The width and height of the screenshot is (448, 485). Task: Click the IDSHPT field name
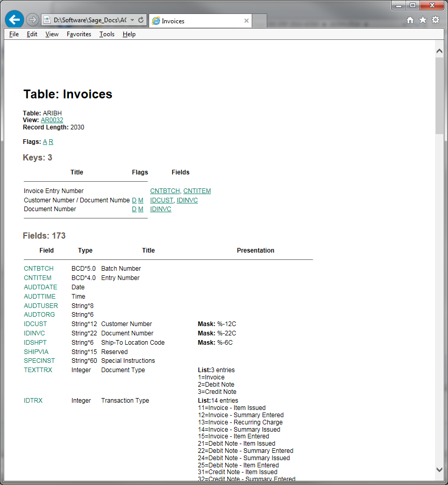pos(35,343)
